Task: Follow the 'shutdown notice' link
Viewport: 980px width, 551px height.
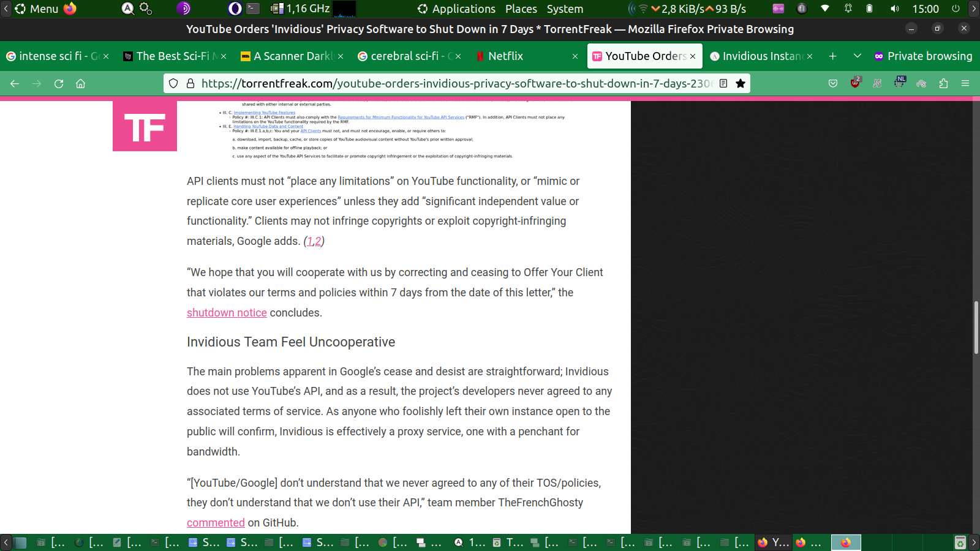Action: click(x=227, y=313)
